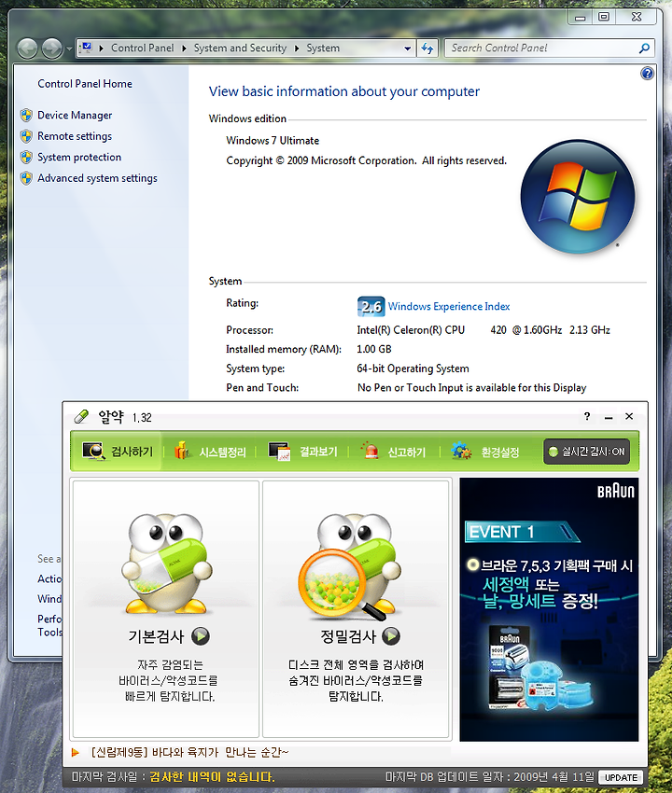The width and height of the screenshot is (672, 793).
Task: Open Windows Experience Index link
Action: coord(449,307)
